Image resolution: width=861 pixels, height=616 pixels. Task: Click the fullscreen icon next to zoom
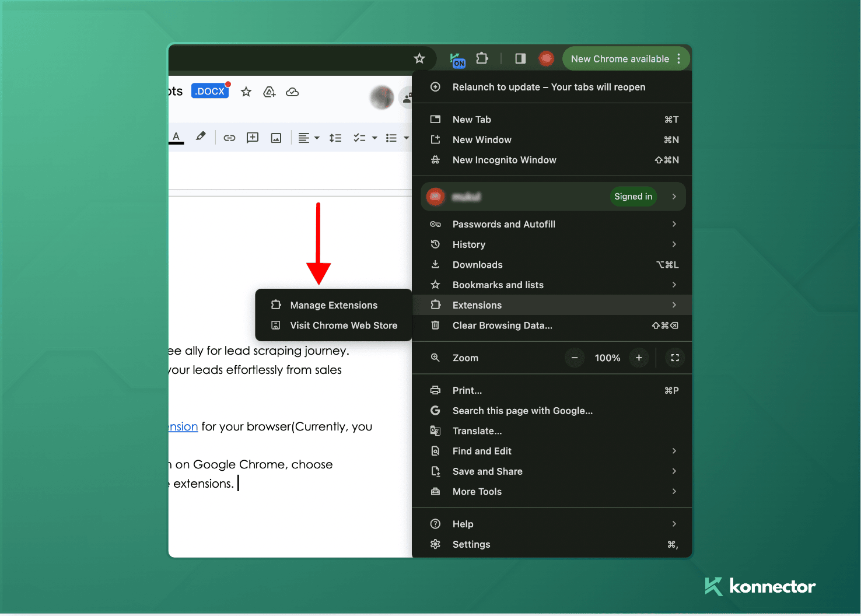pyautogui.click(x=675, y=358)
